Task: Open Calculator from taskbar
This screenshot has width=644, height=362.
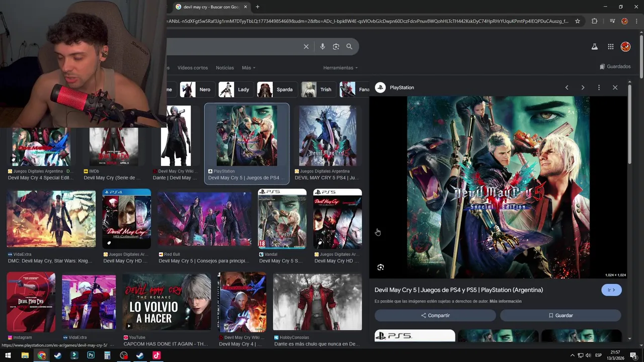Action: (x=107, y=355)
